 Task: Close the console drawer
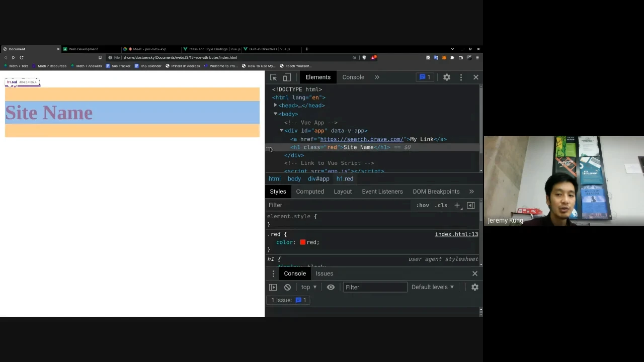(475, 274)
